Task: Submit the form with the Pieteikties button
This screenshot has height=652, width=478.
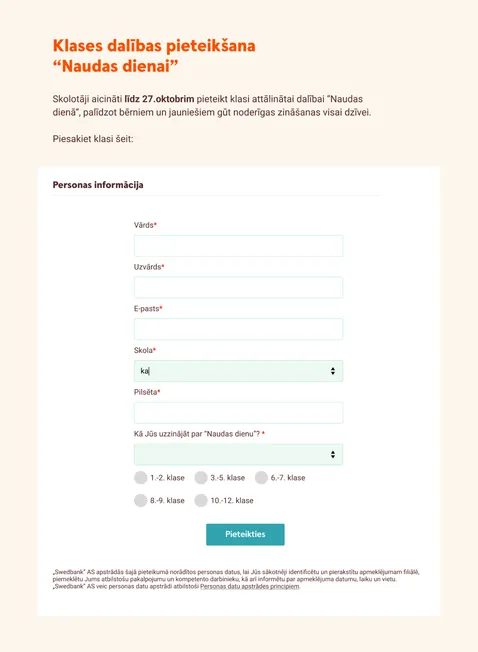Action: [x=245, y=534]
